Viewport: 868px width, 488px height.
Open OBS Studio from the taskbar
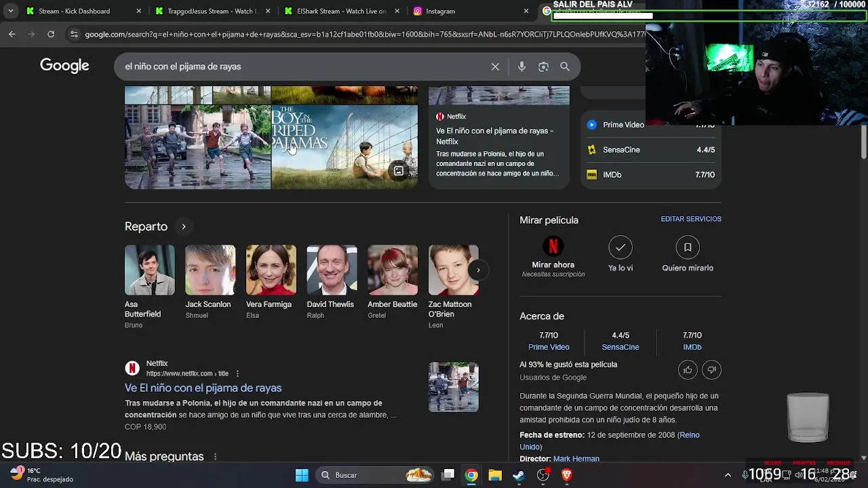click(x=542, y=475)
